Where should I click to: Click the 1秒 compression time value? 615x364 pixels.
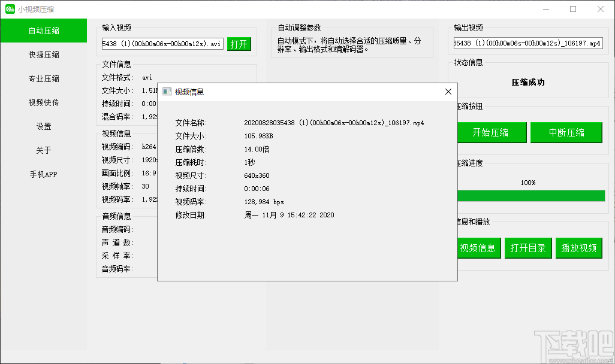point(249,162)
